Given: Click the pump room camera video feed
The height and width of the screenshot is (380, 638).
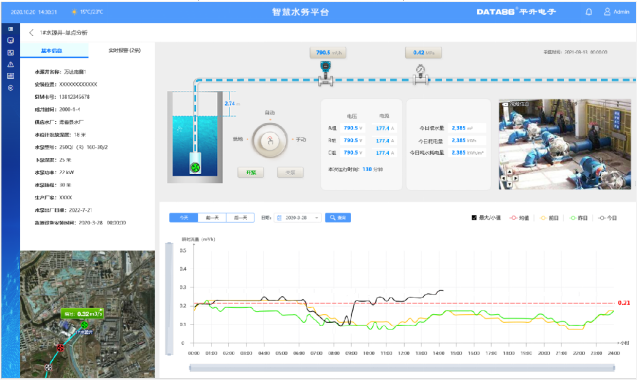Looking at the screenshot, I should click(x=565, y=144).
